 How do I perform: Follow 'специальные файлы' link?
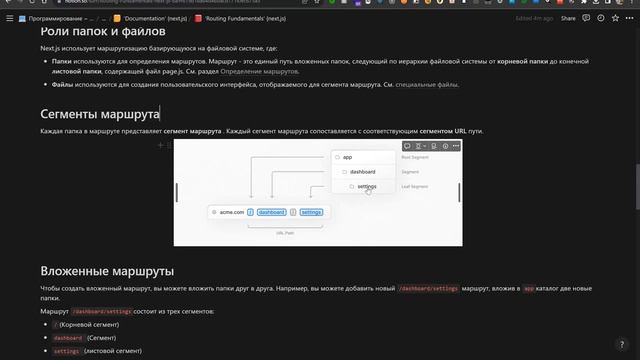(x=427, y=84)
